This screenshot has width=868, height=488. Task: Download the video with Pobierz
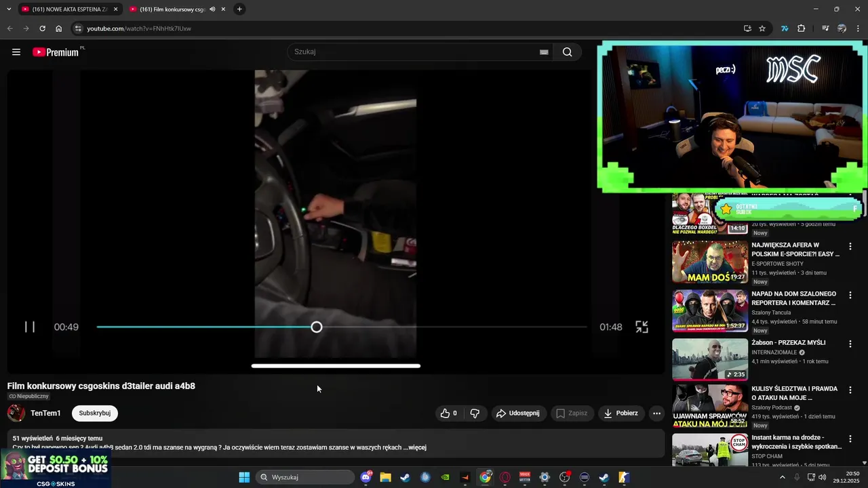621,413
